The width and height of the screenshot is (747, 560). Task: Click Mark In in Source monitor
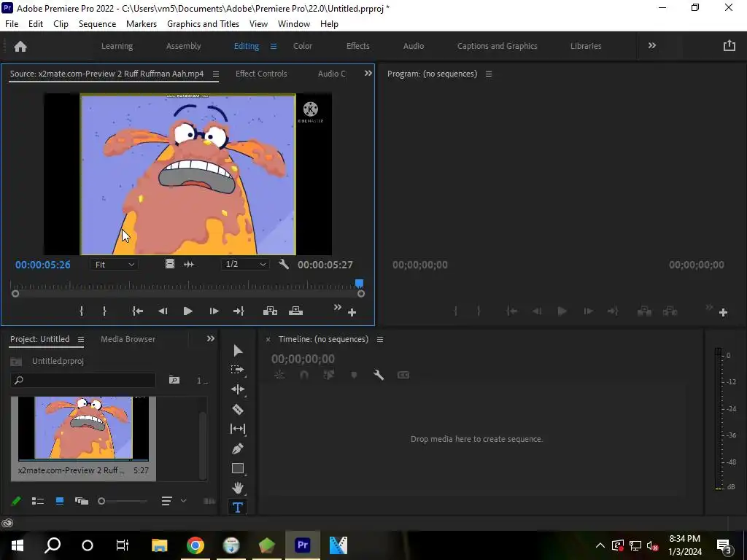click(82, 311)
